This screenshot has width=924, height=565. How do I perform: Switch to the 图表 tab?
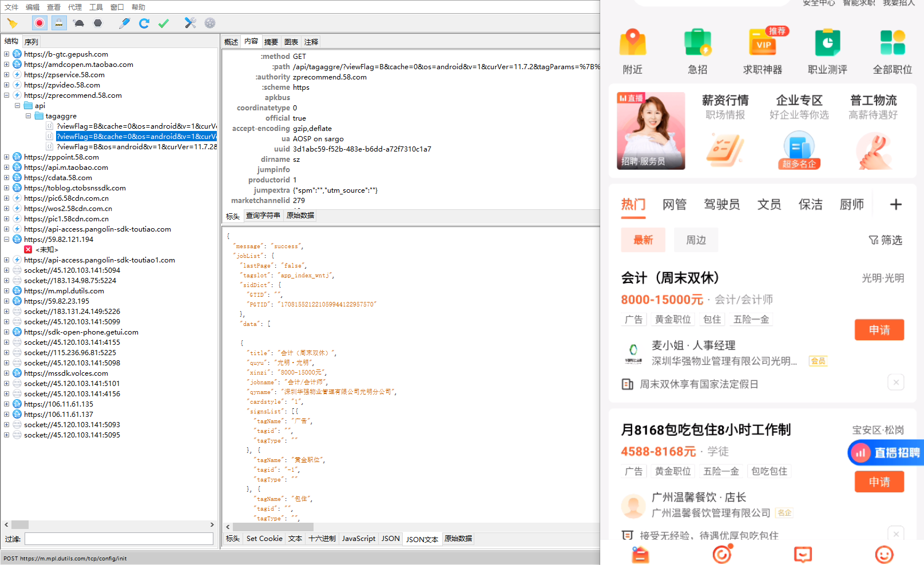[x=291, y=42]
